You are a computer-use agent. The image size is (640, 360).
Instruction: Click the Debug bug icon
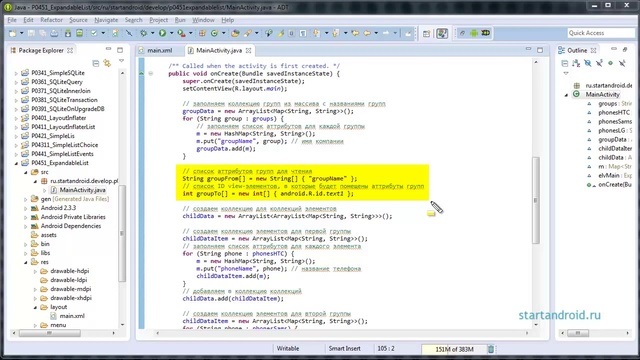pyautogui.click(x=143, y=33)
